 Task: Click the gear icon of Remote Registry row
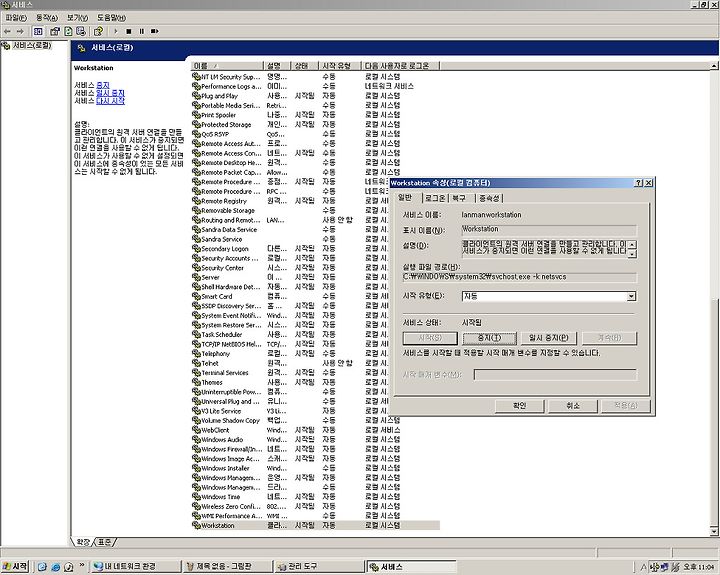pyautogui.click(x=196, y=201)
